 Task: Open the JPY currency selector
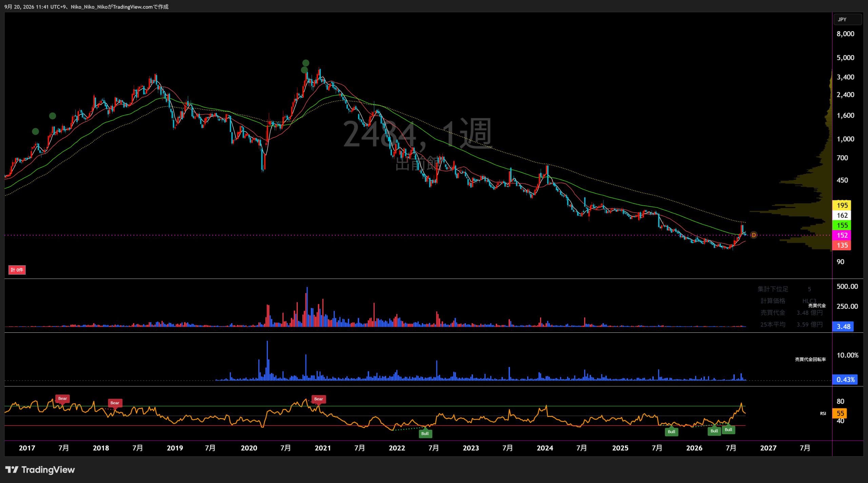coord(847,19)
